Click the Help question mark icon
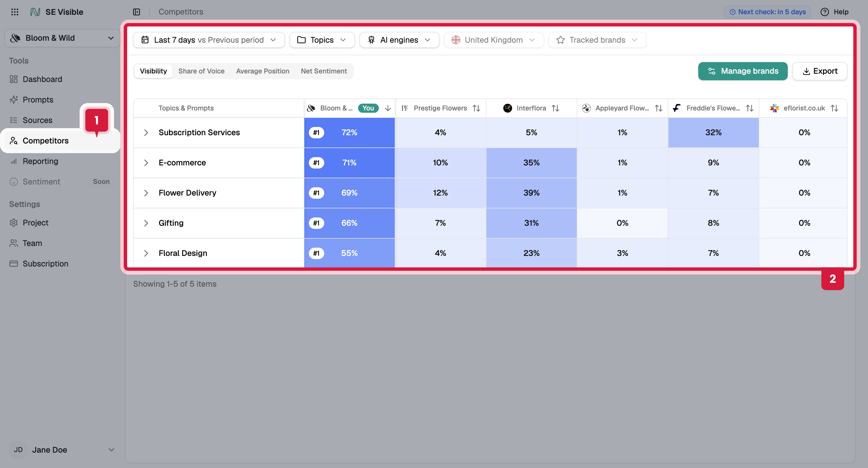 (x=824, y=12)
